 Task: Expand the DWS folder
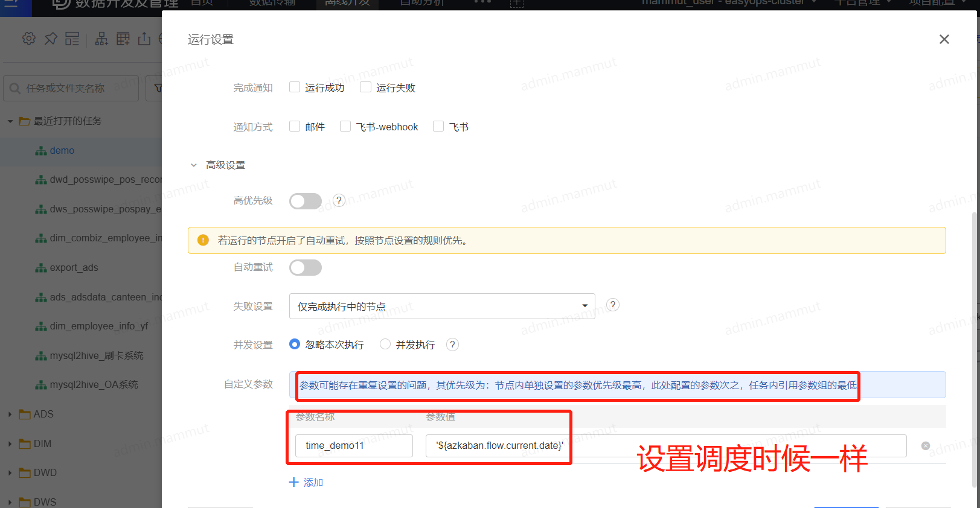coord(10,502)
